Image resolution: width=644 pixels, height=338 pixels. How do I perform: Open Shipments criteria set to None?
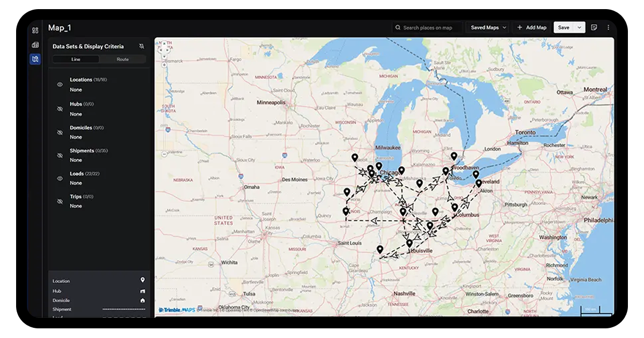pyautogui.click(x=76, y=160)
